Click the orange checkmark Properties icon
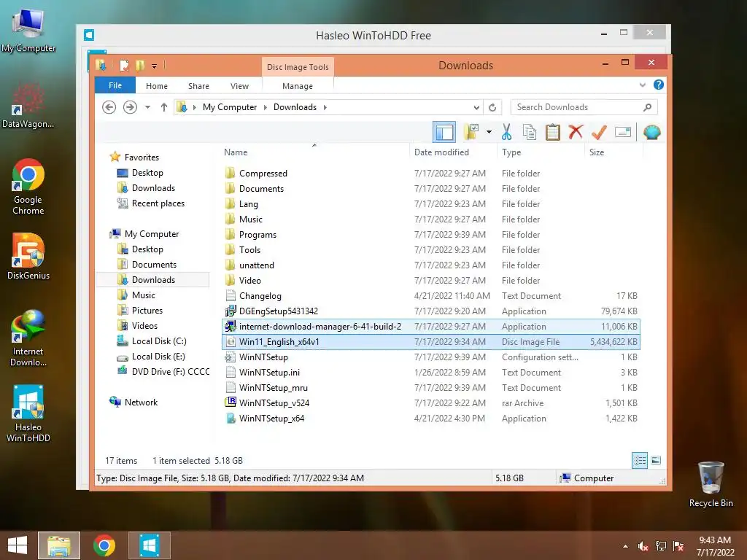The height and width of the screenshot is (560, 747). [599, 132]
